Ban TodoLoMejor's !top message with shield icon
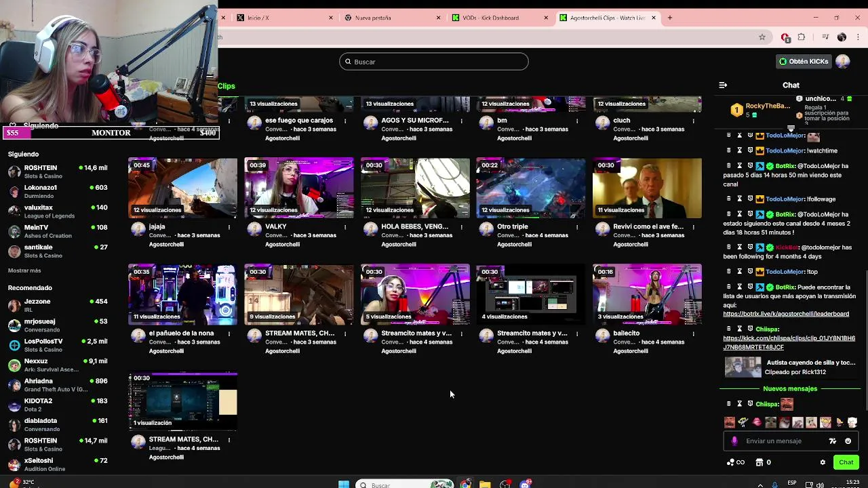This screenshot has width=868, height=488. [750, 271]
